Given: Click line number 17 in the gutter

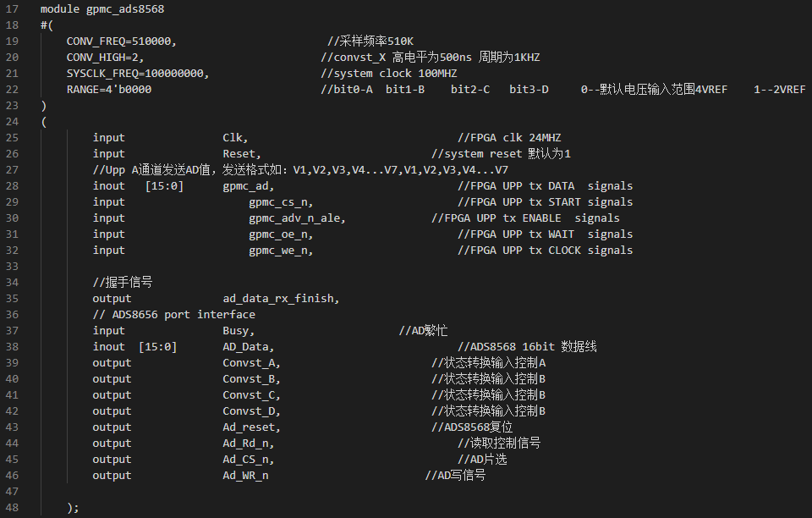Looking at the screenshot, I should [12, 9].
